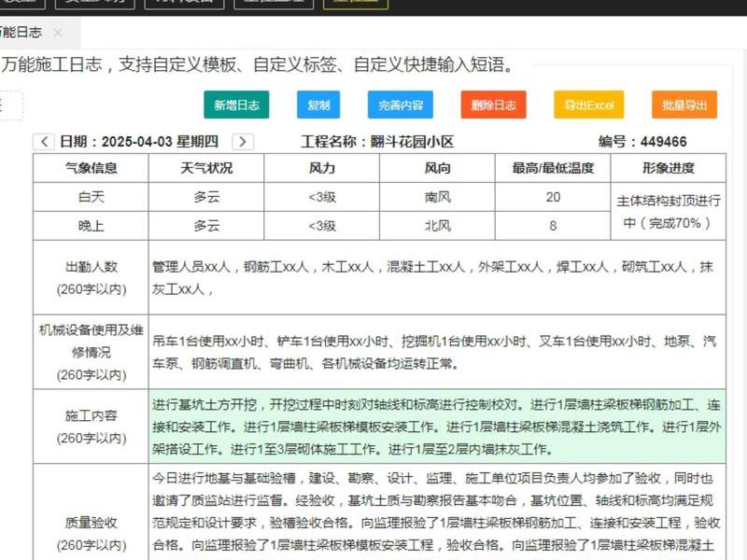747x560 pixels.
Task: Click the 南风 wind direction cell
Action: coord(437,197)
